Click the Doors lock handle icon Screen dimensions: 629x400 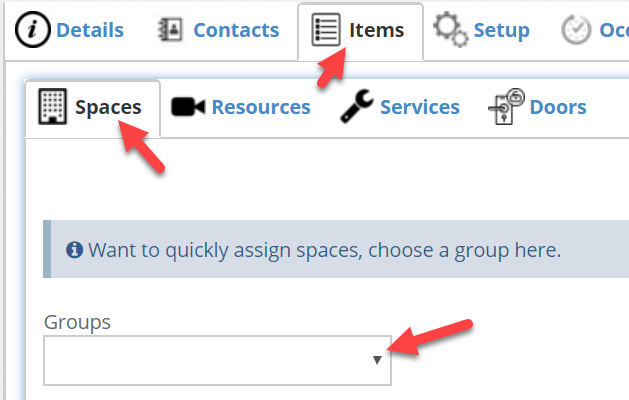pos(506,107)
